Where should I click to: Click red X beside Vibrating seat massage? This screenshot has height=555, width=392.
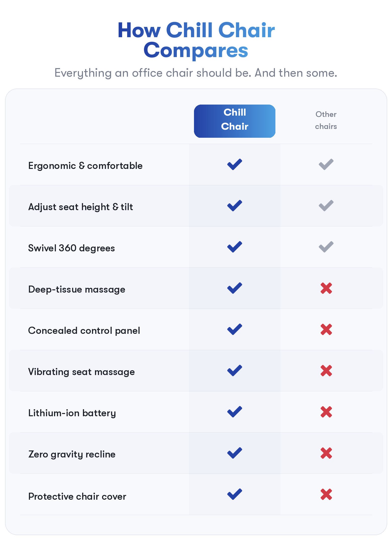click(x=326, y=371)
